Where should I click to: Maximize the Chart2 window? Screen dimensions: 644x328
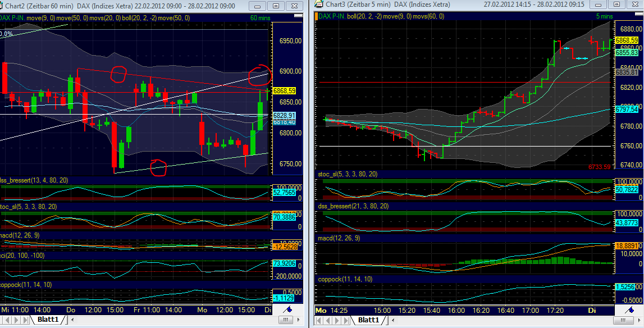(276, 6)
